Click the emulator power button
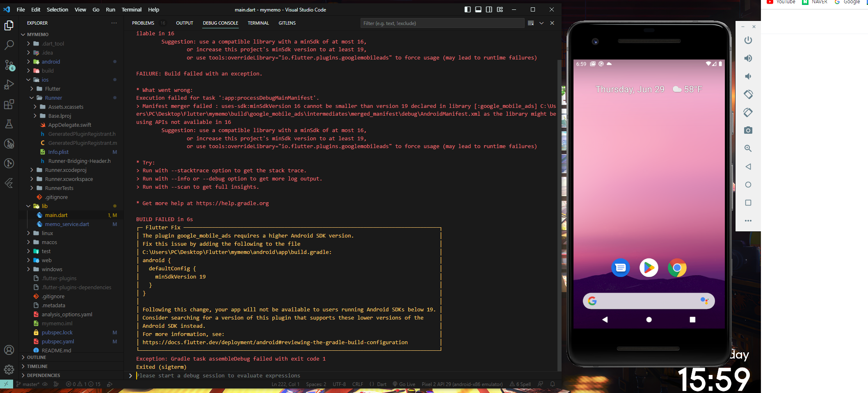 point(748,40)
